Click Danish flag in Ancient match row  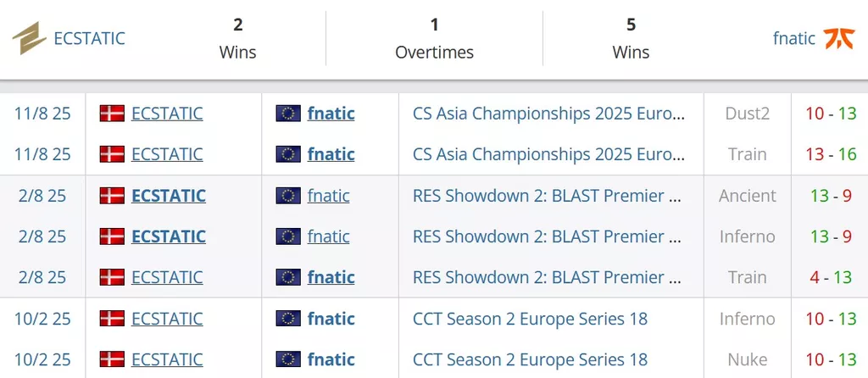click(x=112, y=196)
